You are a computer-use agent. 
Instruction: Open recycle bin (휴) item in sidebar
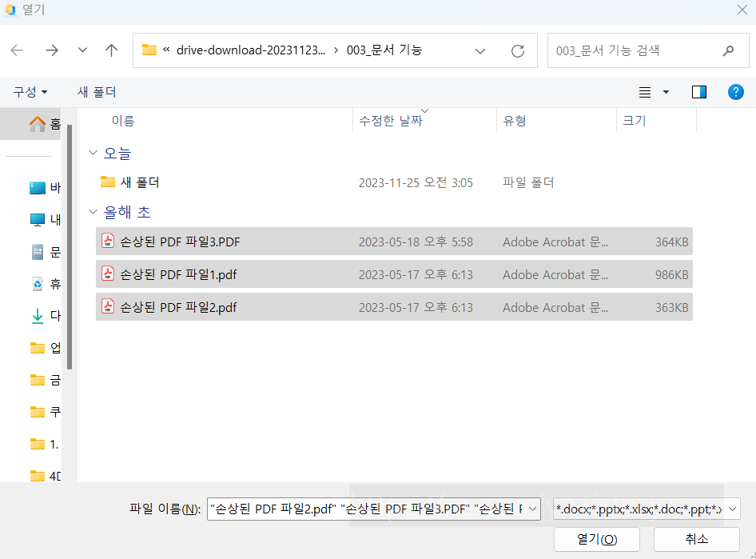pyautogui.click(x=45, y=284)
